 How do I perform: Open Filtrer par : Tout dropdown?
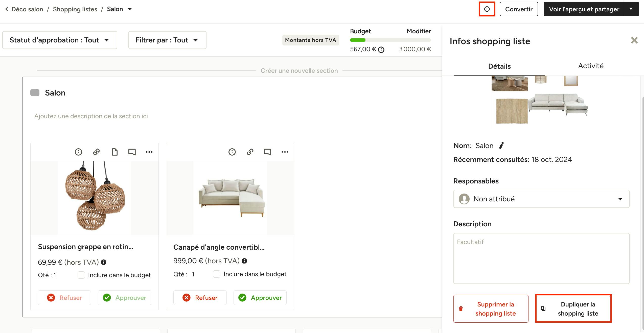pos(167,40)
